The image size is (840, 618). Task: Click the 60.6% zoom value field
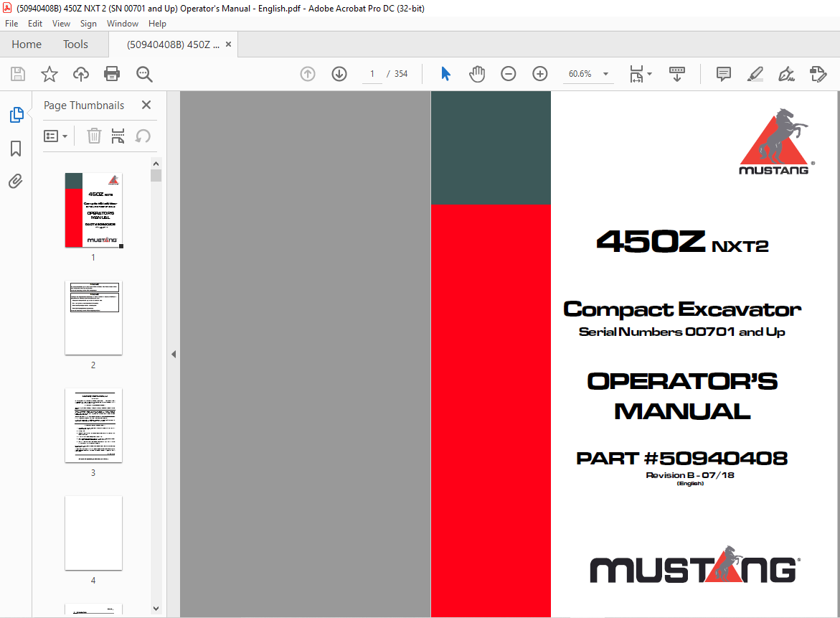click(580, 74)
